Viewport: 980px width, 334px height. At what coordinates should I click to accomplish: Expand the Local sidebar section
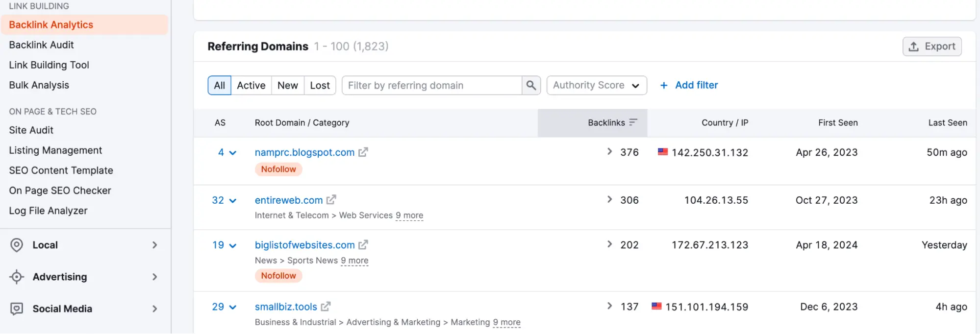click(154, 245)
